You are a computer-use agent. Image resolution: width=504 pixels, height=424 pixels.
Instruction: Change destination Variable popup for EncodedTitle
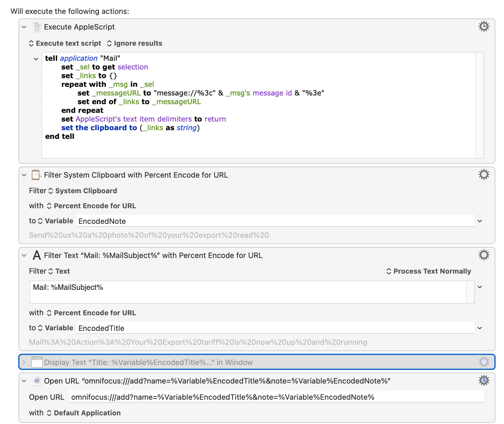tap(56, 328)
